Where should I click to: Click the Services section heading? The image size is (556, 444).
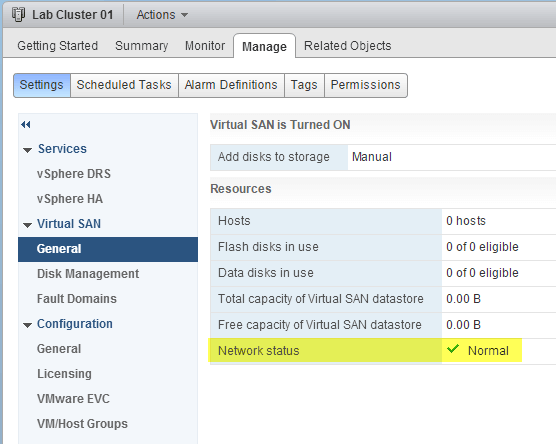[62, 149]
